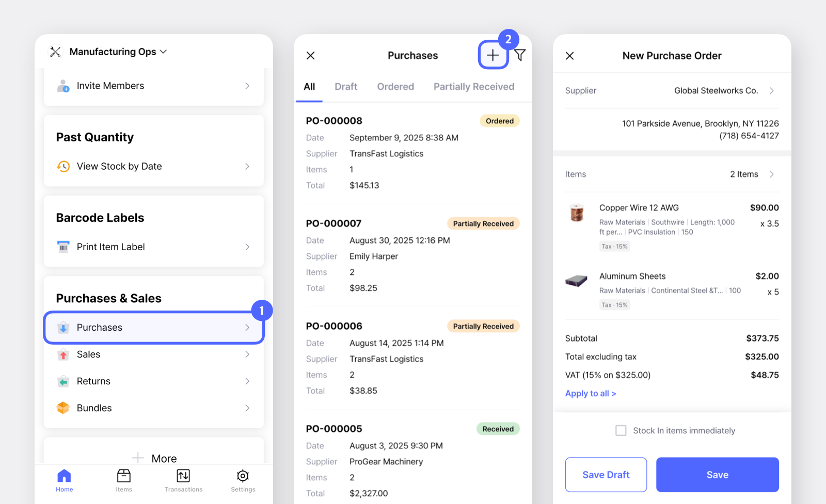Image resolution: width=826 pixels, height=504 pixels.
Task: Click the Apply to all link
Action: click(590, 393)
